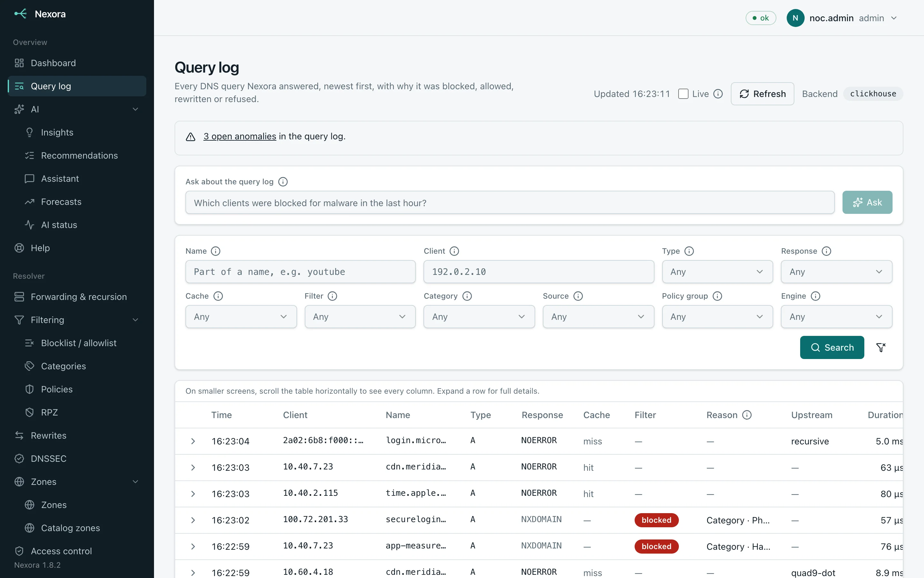Open the 3 open anomalies link

click(240, 136)
